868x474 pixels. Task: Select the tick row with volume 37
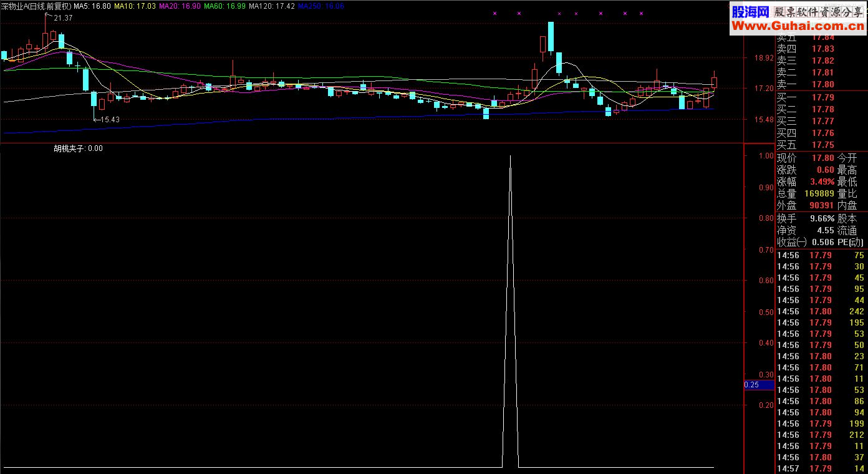[821, 457]
